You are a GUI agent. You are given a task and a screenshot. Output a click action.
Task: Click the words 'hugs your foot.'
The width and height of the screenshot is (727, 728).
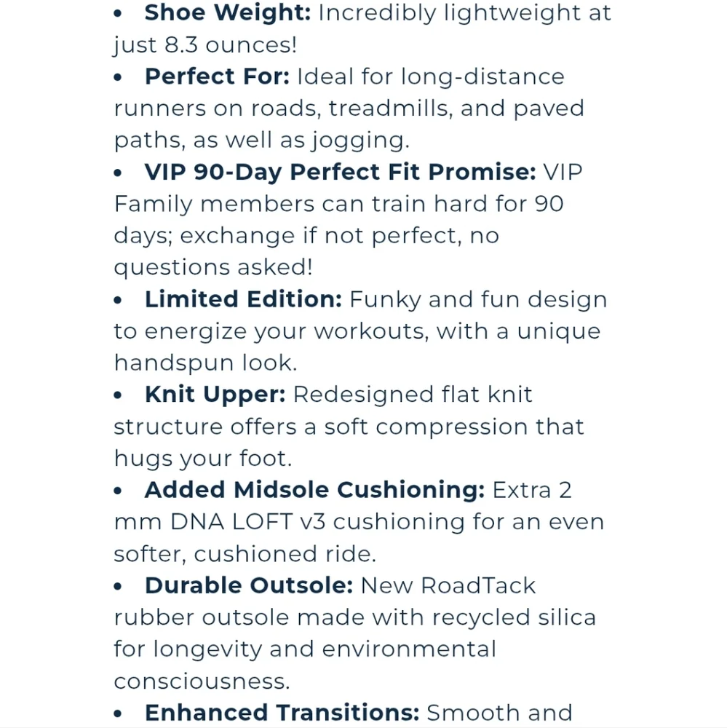(x=203, y=459)
